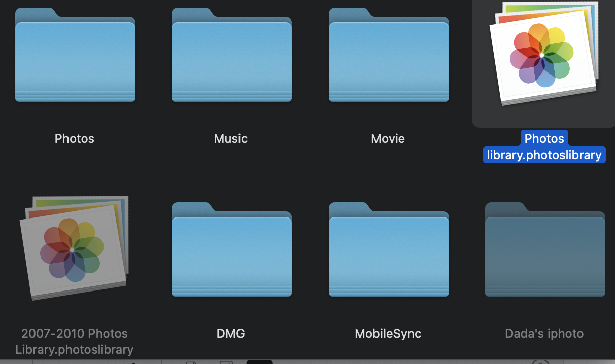Click the "Photos" folder name label
This screenshot has height=364, width=615.
click(x=75, y=138)
